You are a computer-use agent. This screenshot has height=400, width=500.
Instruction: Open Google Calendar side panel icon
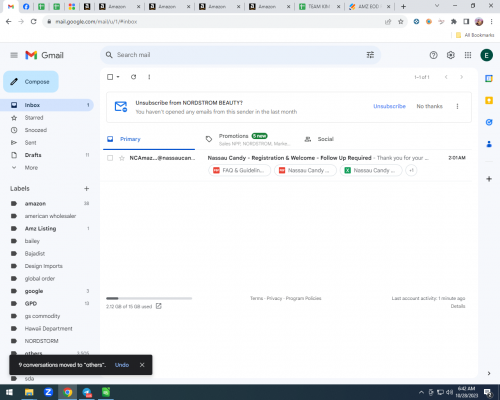[x=489, y=79]
